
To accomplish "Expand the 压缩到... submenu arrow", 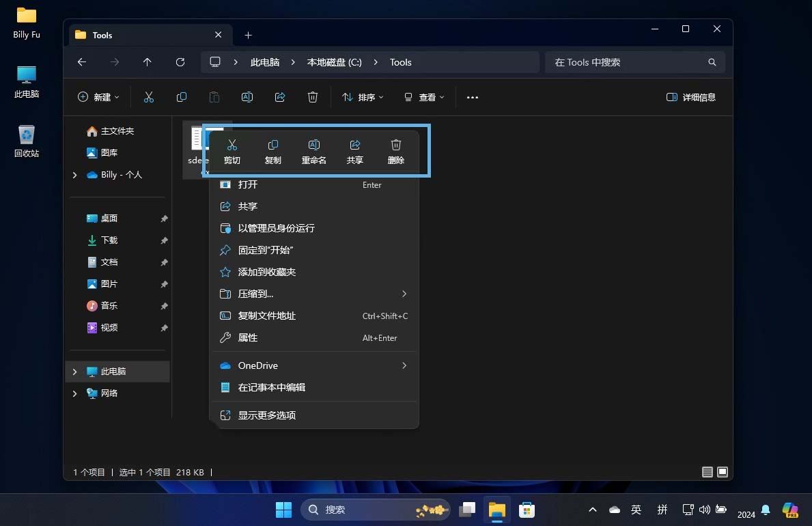I will click(404, 294).
